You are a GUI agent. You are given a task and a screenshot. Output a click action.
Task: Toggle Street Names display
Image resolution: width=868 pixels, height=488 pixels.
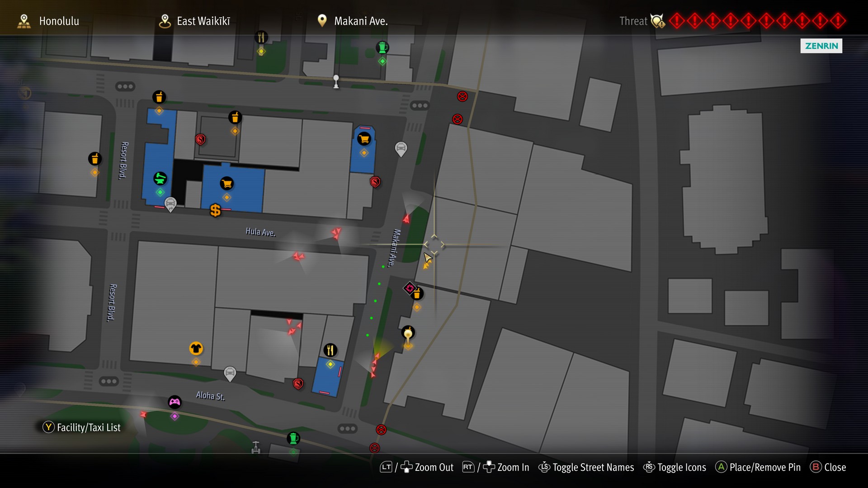(586, 467)
